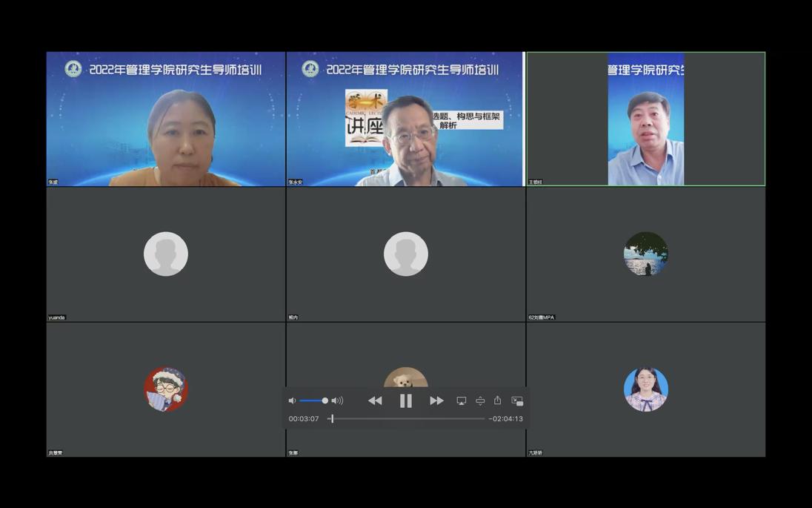The width and height of the screenshot is (812, 508).
Task: Click the icon between AirPlay and share
Action: click(x=480, y=400)
